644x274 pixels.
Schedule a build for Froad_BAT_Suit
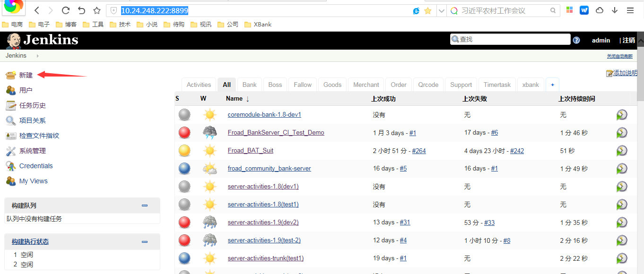[622, 151]
